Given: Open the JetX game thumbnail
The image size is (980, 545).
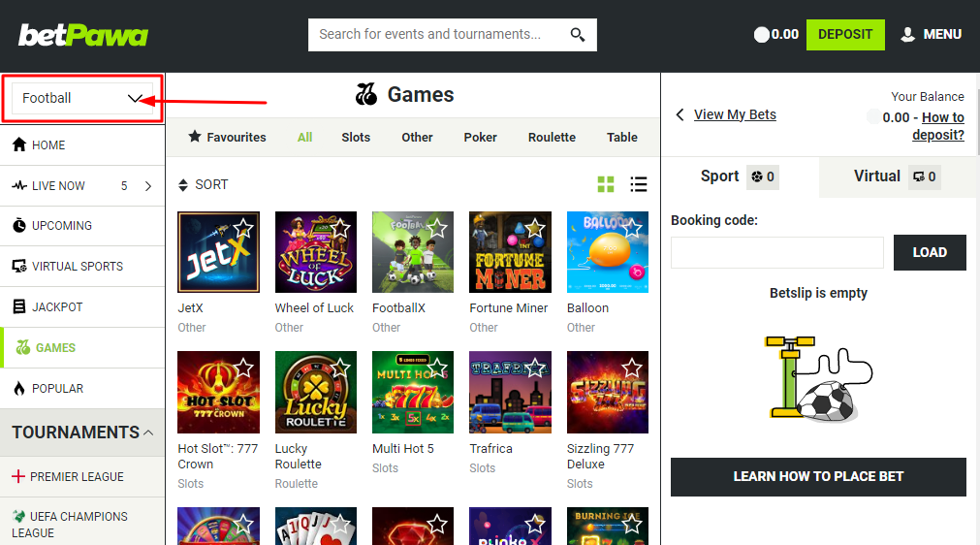Looking at the screenshot, I should (x=218, y=252).
